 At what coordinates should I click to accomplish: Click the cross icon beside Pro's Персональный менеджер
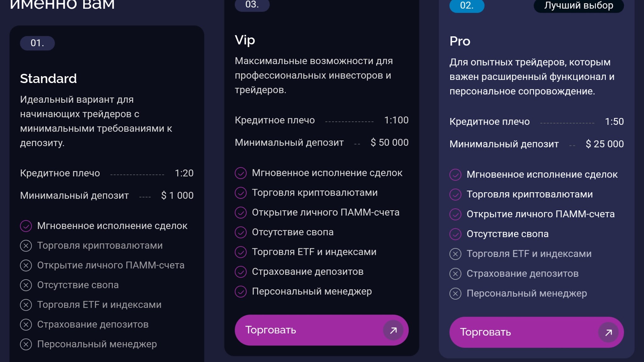(455, 293)
